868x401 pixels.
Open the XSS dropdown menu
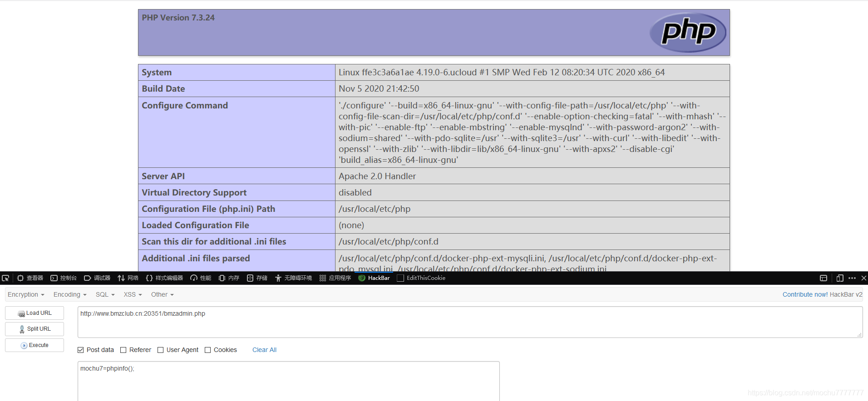(x=133, y=294)
